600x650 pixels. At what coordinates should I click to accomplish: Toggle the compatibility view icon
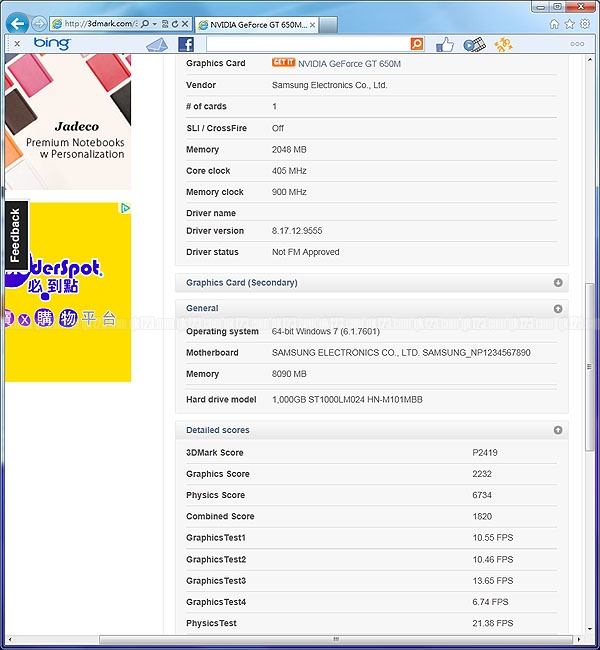tap(165, 24)
